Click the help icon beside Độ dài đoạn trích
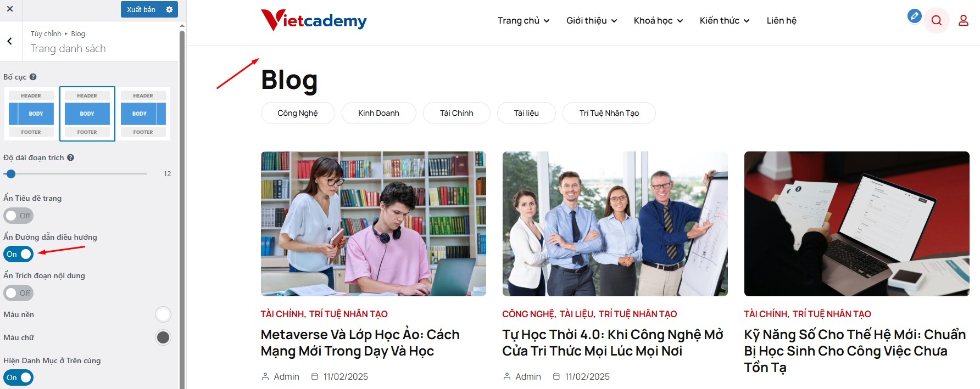 pos(70,157)
